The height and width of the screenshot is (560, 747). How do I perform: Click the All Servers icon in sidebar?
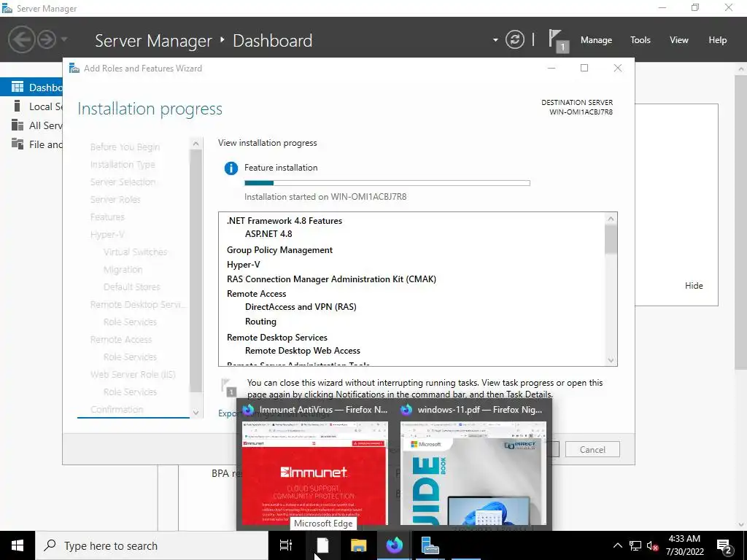coord(18,125)
